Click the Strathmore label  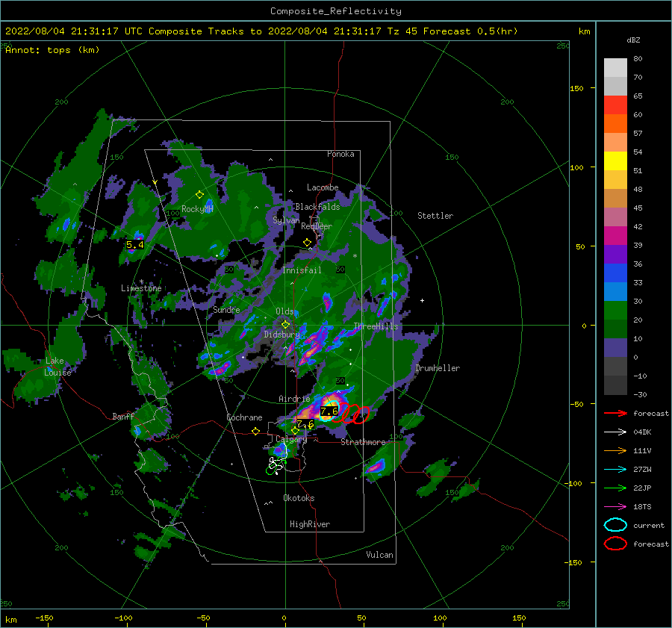click(363, 442)
